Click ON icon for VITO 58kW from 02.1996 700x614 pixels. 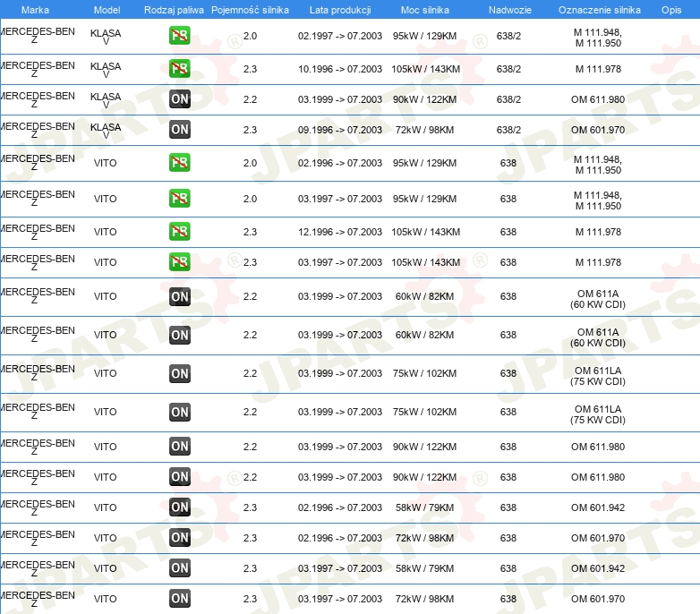pos(180,507)
